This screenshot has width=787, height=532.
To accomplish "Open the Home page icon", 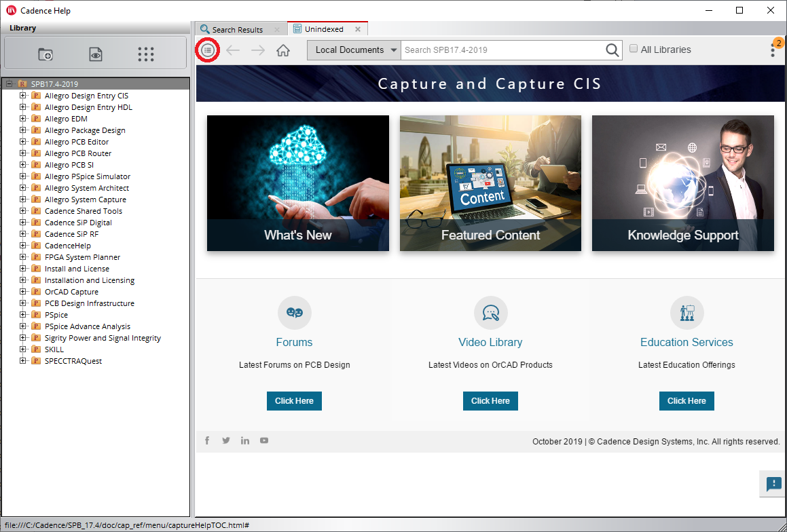I will coord(283,50).
